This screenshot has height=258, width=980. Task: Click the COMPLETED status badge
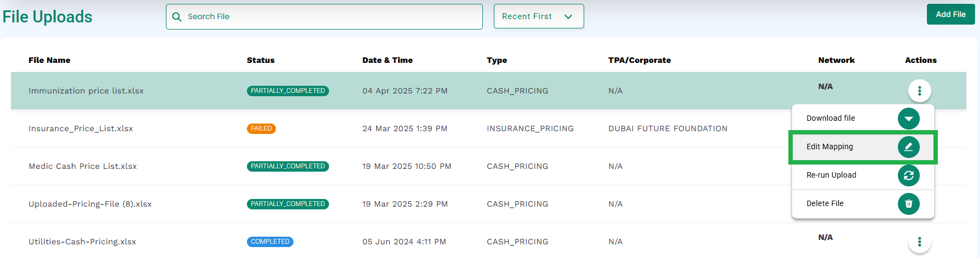click(x=270, y=242)
